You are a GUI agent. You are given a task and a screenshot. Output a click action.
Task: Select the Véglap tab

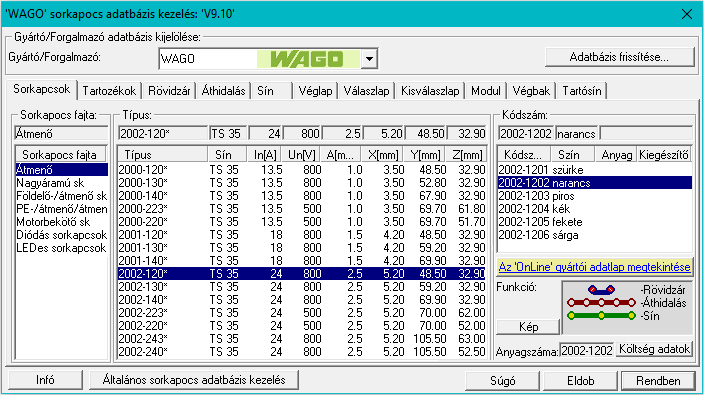click(315, 91)
